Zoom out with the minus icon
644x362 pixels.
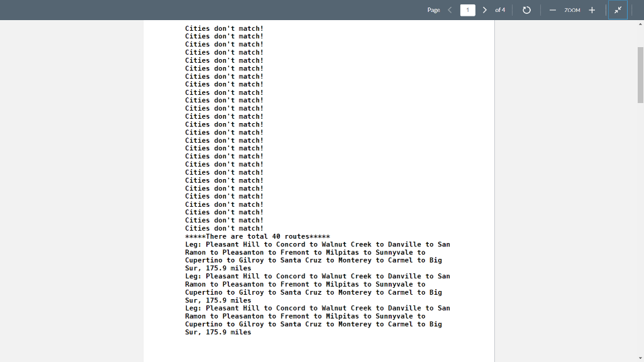(552, 10)
